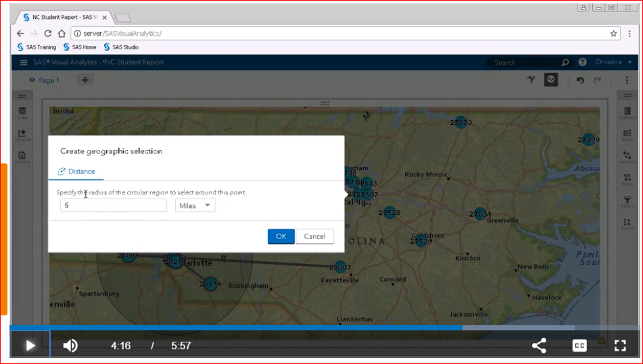Open the SAS hamburger side menu
Screen dimensions: 643x364
click(x=24, y=62)
